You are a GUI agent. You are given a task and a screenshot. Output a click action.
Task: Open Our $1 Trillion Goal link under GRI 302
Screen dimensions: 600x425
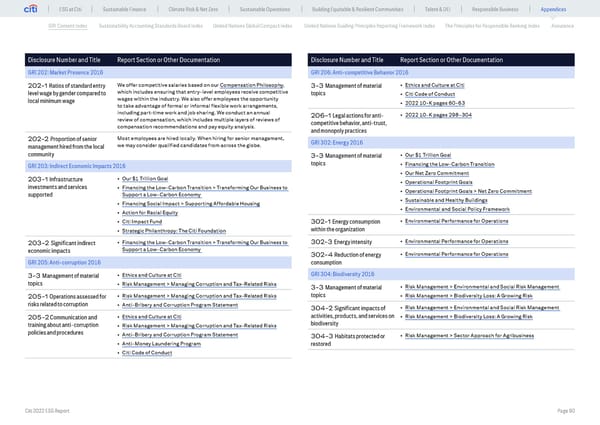tap(435, 156)
